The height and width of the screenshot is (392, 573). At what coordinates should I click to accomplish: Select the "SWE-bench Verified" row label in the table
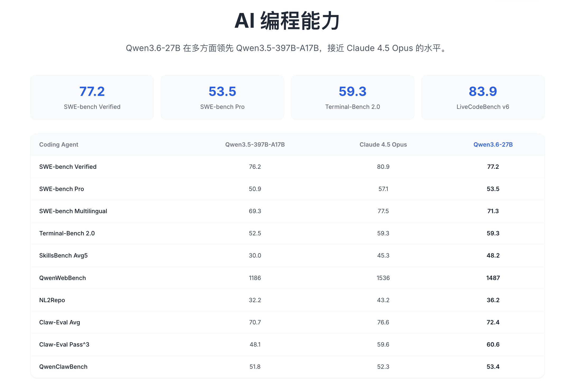pyautogui.click(x=68, y=167)
